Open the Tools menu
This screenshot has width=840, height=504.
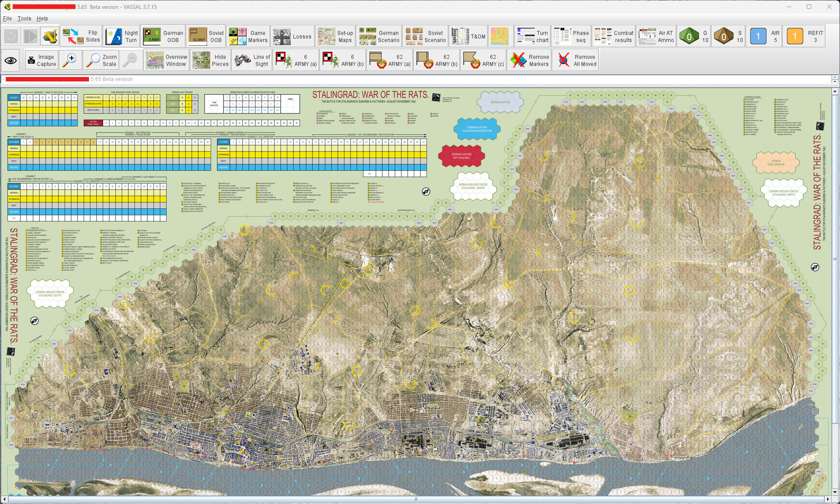click(x=24, y=19)
